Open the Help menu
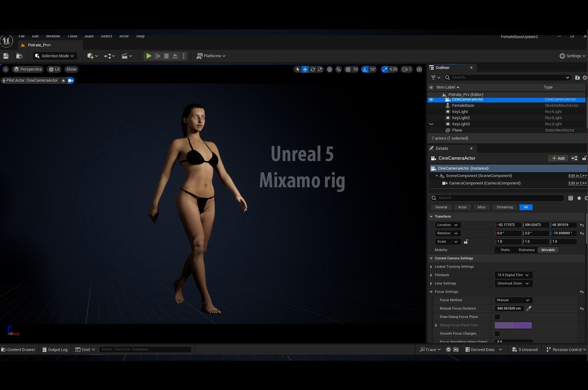This screenshot has height=390, width=588. (x=140, y=36)
